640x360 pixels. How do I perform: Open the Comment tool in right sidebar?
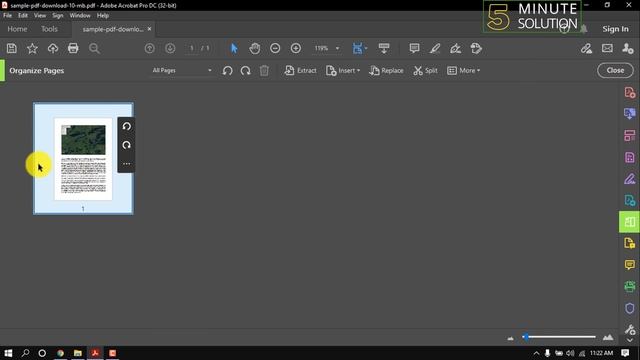coord(630,265)
